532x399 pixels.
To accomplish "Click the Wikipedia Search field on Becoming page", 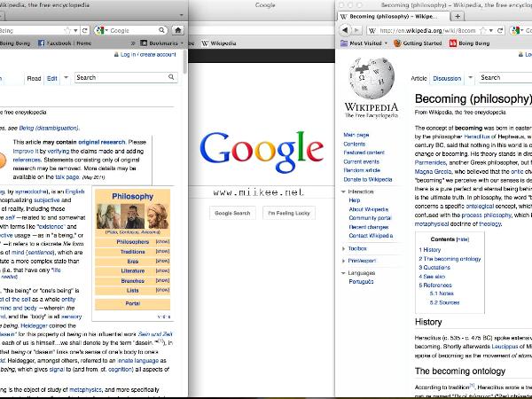I will click(505, 77).
